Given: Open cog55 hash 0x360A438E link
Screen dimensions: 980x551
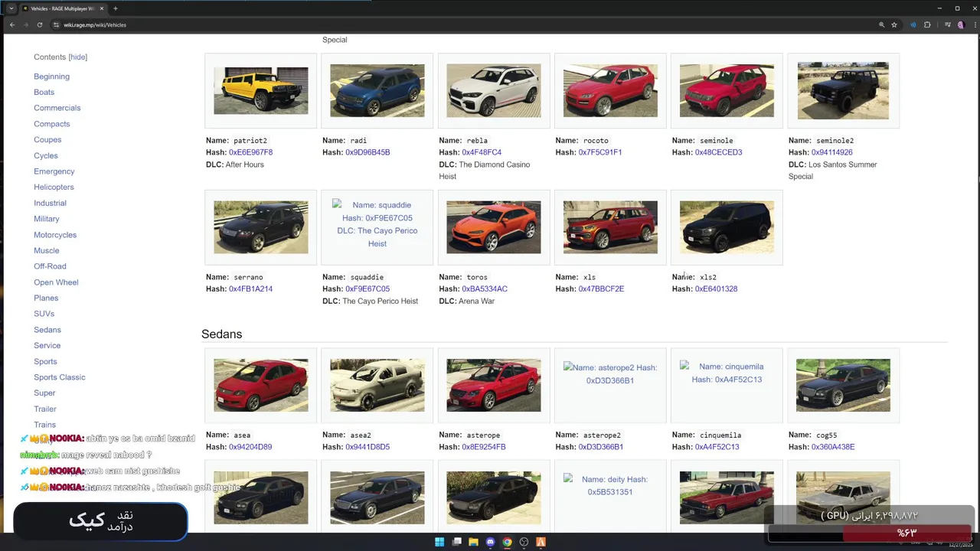Looking at the screenshot, I should pyautogui.click(x=833, y=447).
